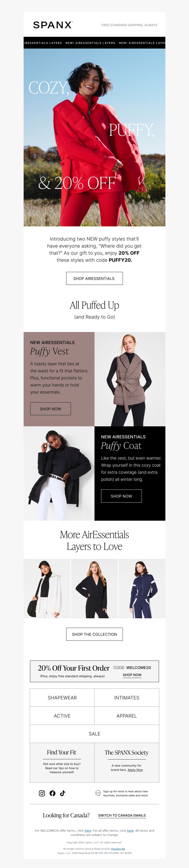Click Shop Now under Puffy Coat
The width and height of the screenshot is (189, 868).
tap(121, 496)
